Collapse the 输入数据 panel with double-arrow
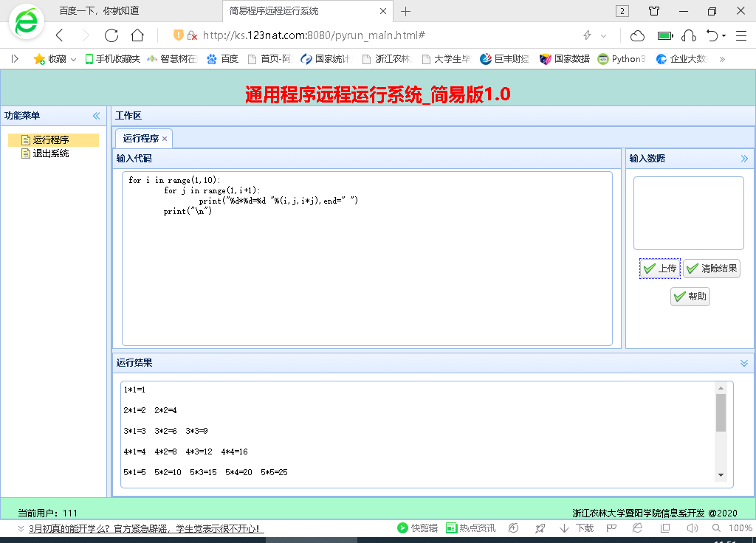This screenshot has width=756, height=543. point(744,158)
